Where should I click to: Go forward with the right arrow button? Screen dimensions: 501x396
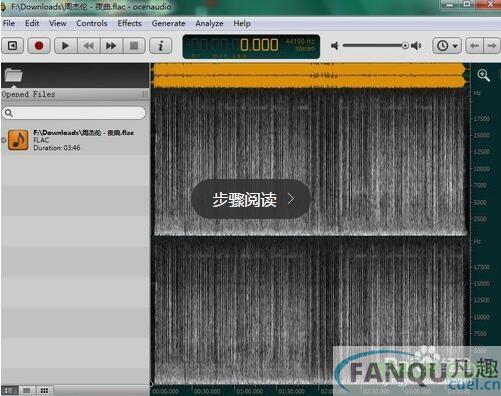pyautogui.click(x=492, y=46)
